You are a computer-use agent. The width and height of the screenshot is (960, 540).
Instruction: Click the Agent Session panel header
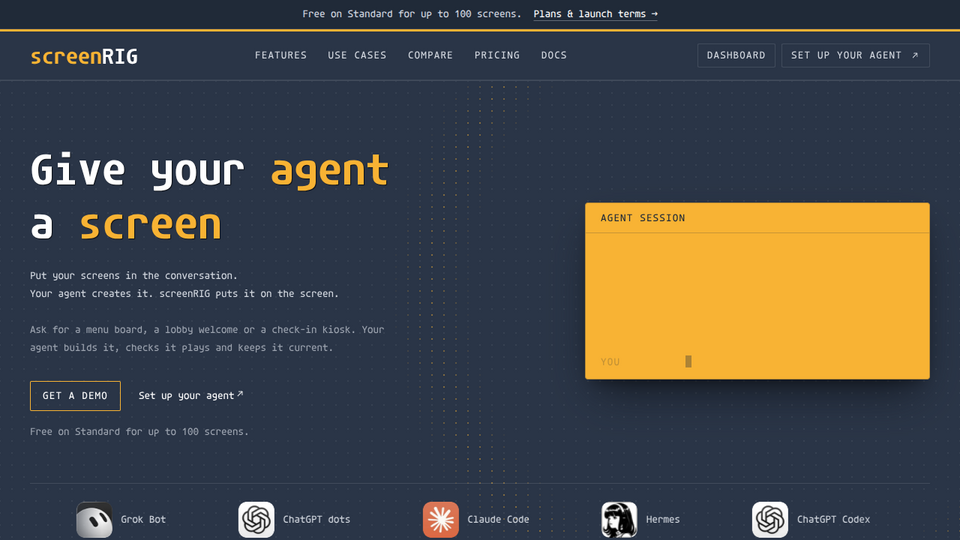click(x=757, y=218)
